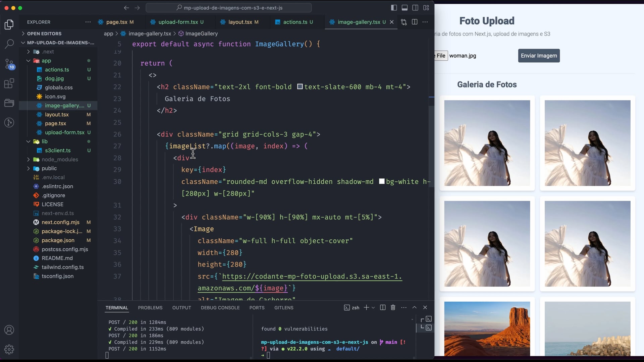644x362 pixels.
Task: Open the Manage gear icon
Action: click(9, 350)
